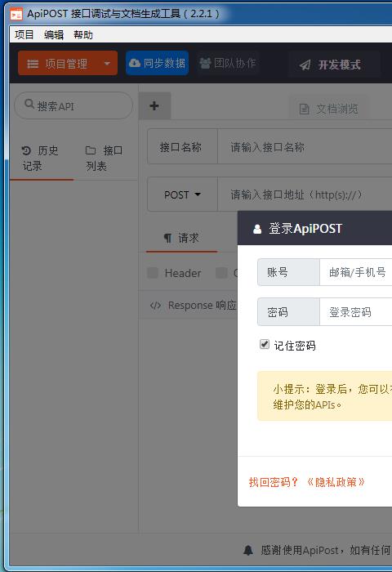Click the 找回密码？ link
Viewport: 392px width, 572px height.
click(x=274, y=482)
